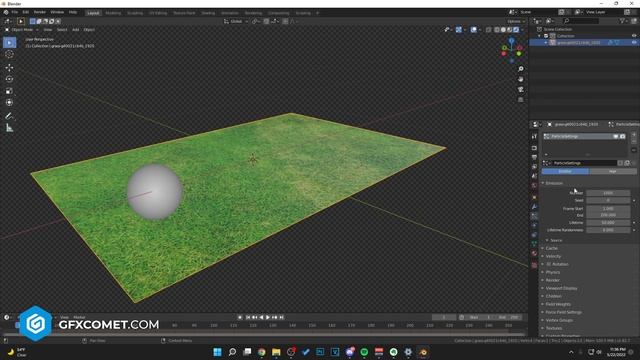The height and width of the screenshot is (360, 640).
Task: Open the viewport Add menu
Action: pos(76,30)
